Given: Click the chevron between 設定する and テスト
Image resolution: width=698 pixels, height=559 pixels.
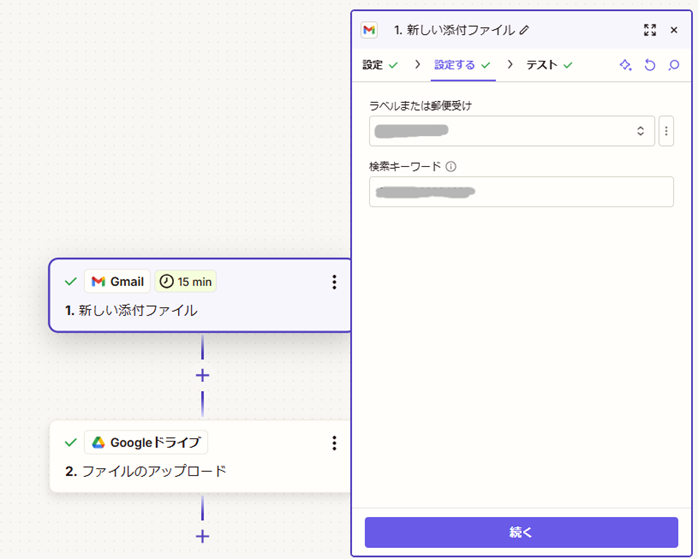Looking at the screenshot, I should (510, 65).
